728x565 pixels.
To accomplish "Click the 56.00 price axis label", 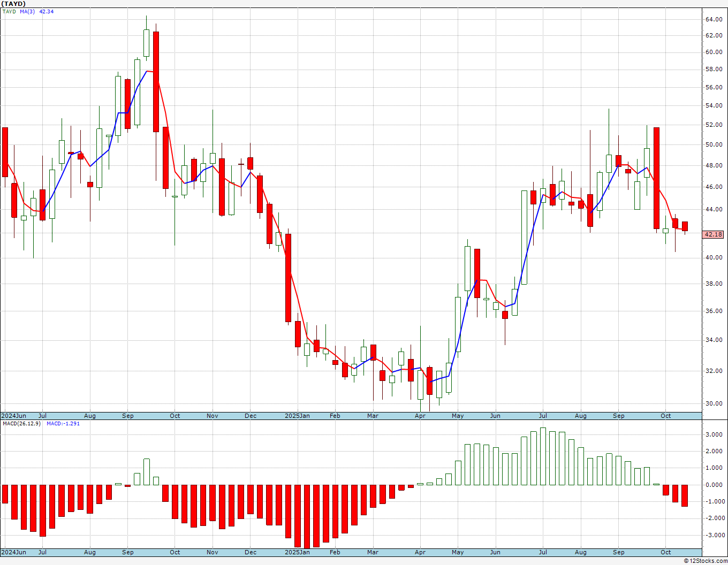I will click(714, 87).
